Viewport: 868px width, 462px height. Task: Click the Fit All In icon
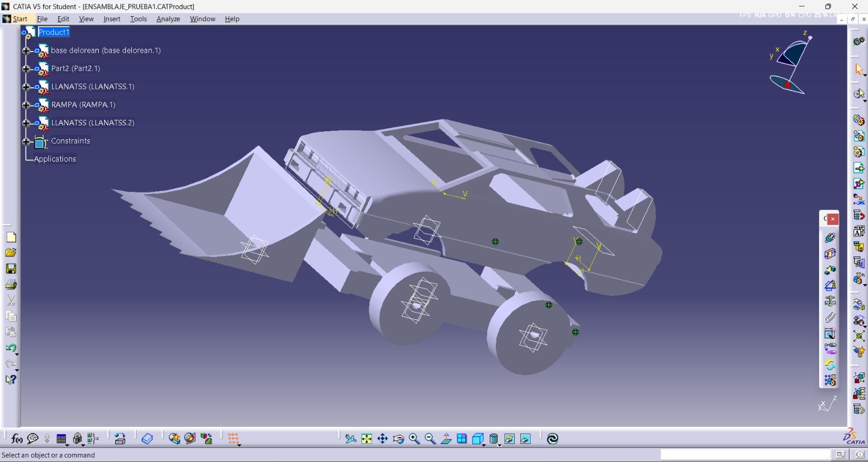click(367, 439)
